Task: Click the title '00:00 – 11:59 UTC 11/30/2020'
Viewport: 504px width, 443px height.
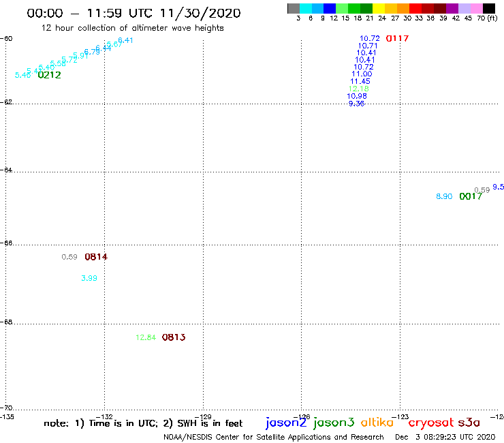Action: coord(133,13)
